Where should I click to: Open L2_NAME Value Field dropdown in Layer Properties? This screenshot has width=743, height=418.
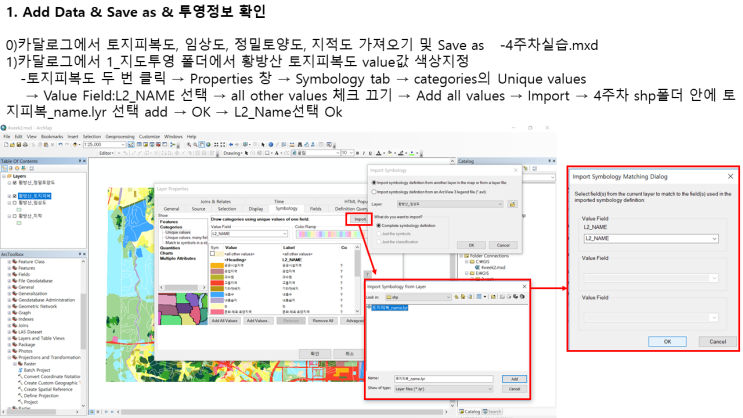[284, 234]
